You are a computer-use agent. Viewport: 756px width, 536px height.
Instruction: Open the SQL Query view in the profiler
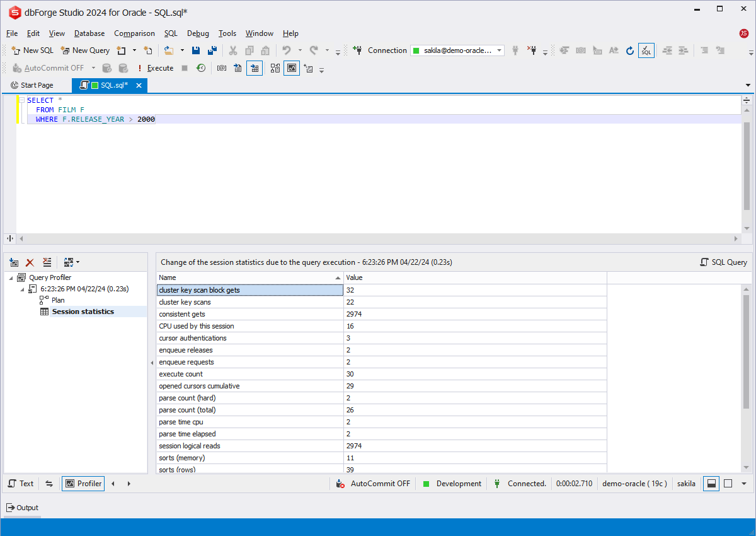point(723,262)
